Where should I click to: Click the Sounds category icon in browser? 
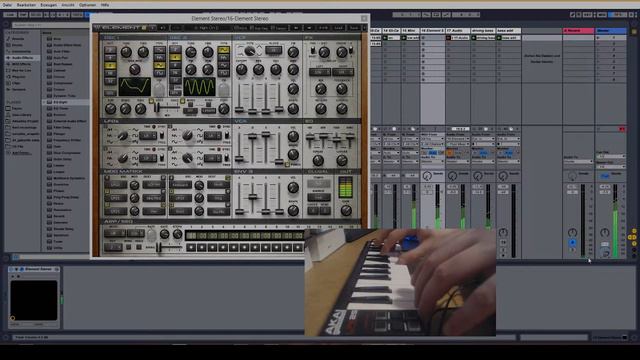(8, 39)
